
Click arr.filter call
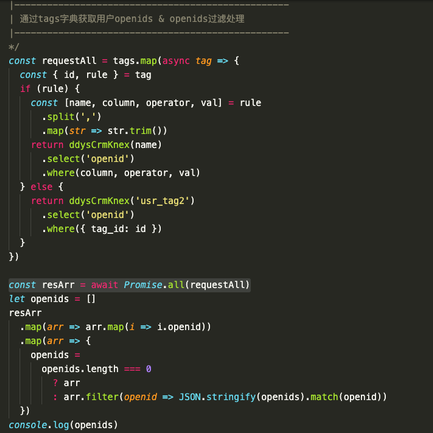point(91,397)
